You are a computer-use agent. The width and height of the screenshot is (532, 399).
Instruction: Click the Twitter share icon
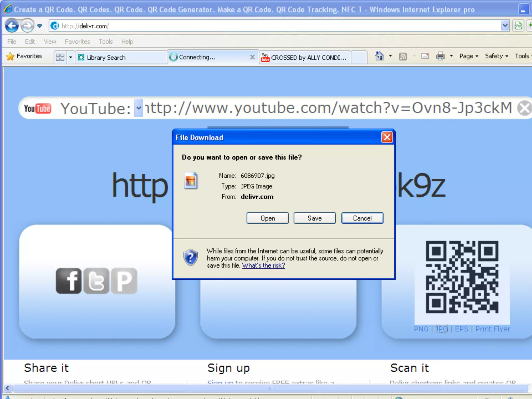96,281
